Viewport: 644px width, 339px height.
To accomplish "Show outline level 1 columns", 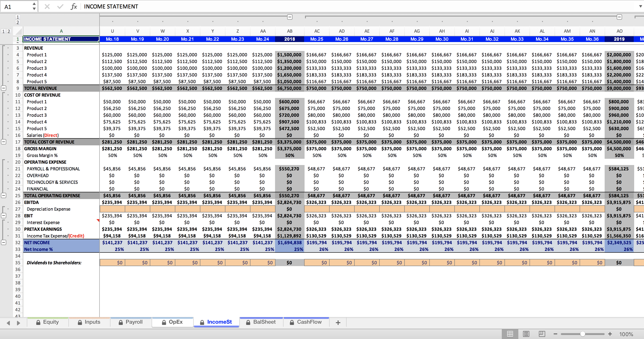I will tap(17, 17).
